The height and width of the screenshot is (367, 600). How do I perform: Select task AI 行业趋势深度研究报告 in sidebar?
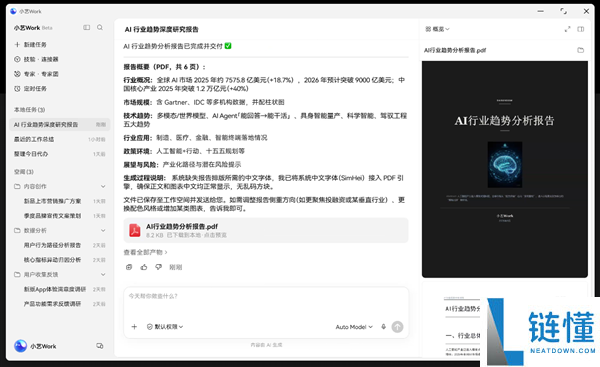60,124
